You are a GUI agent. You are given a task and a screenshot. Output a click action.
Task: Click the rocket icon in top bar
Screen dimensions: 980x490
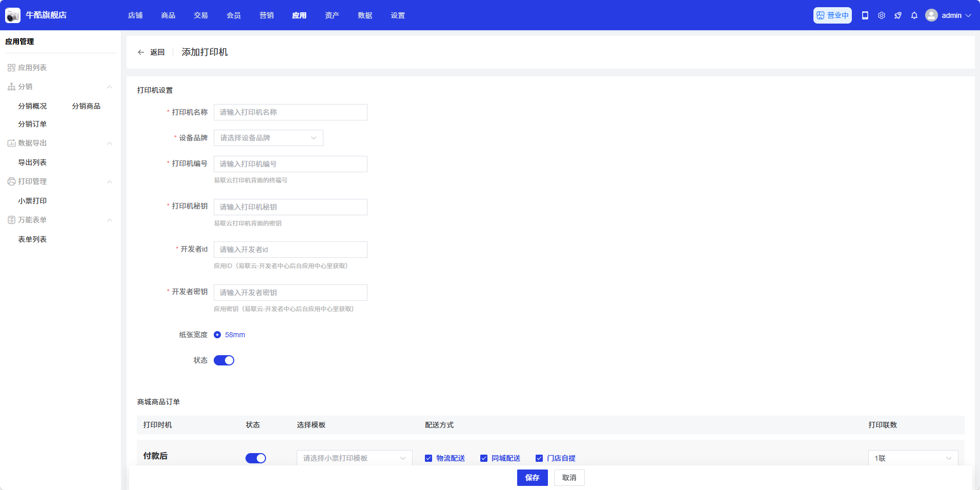[x=898, y=15]
